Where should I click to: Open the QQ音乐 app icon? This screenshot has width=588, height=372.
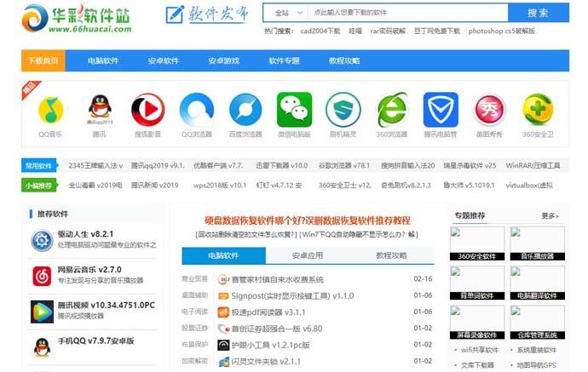pyautogui.click(x=50, y=110)
